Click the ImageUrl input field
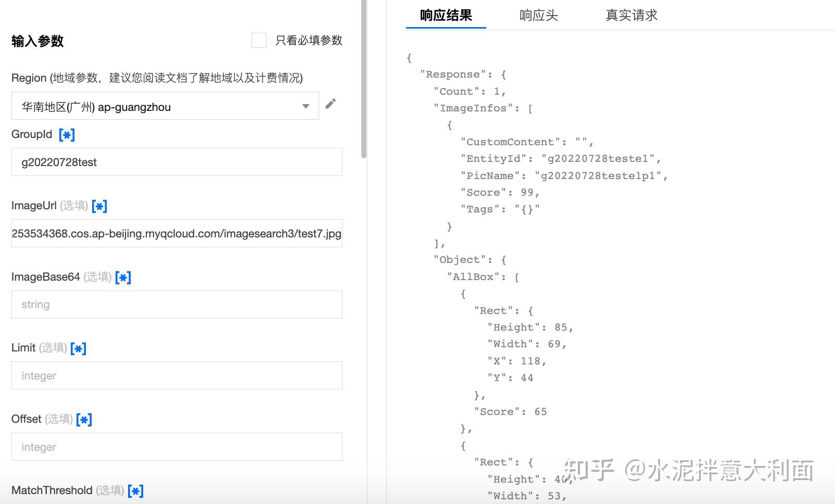The height and width of the screenshot is (504, 835). (x=177, y=233)
